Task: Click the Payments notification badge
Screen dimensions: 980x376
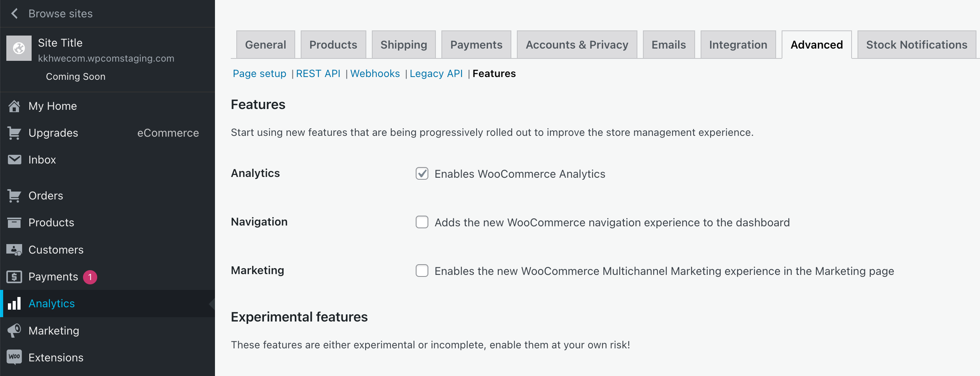Action: click(x=90, y=277)
